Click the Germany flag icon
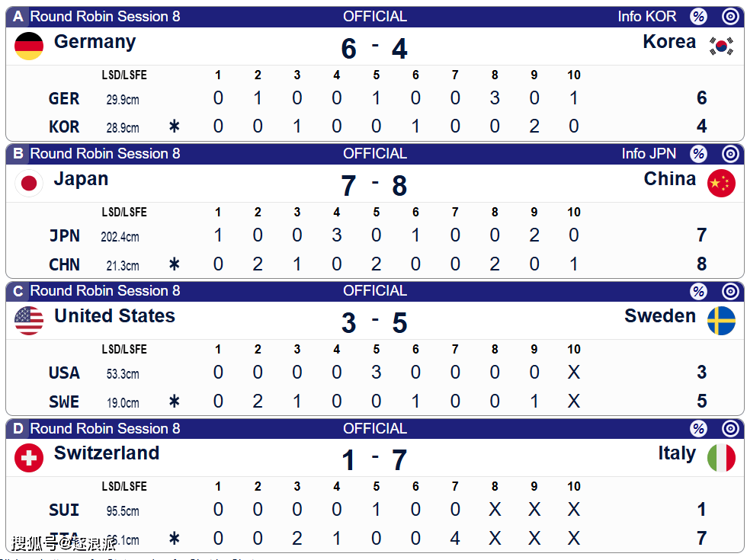Image resolution: width=747 pixels, height=560 pixels. click(29, 46)
